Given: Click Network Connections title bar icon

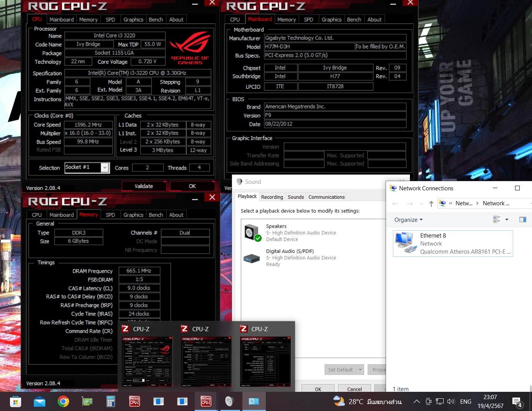Looking at the screenshot, I should pos(393,188).
